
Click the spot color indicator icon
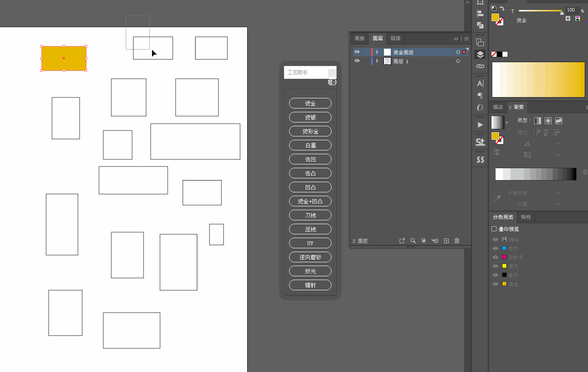tap(568, 18)
